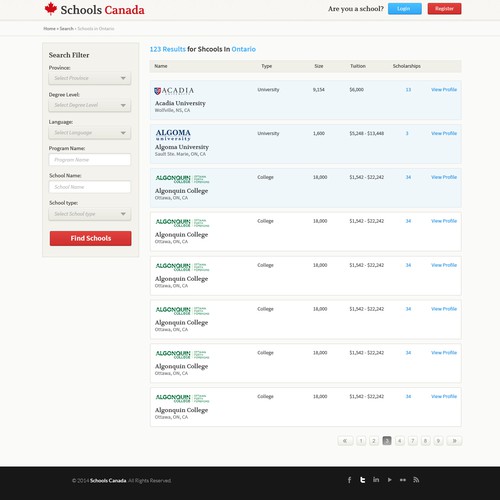
Task: Go to results page 8
Action: click(x=425, y=441)
